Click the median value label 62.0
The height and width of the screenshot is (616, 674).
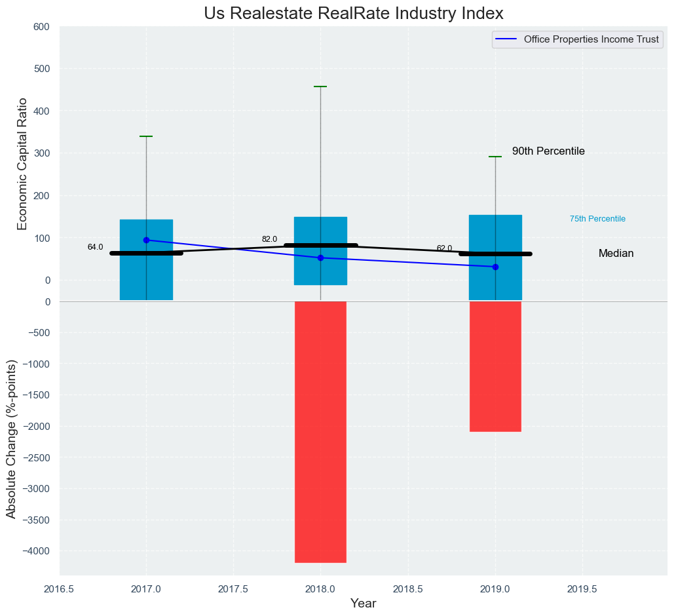click(x=444, y=248)
